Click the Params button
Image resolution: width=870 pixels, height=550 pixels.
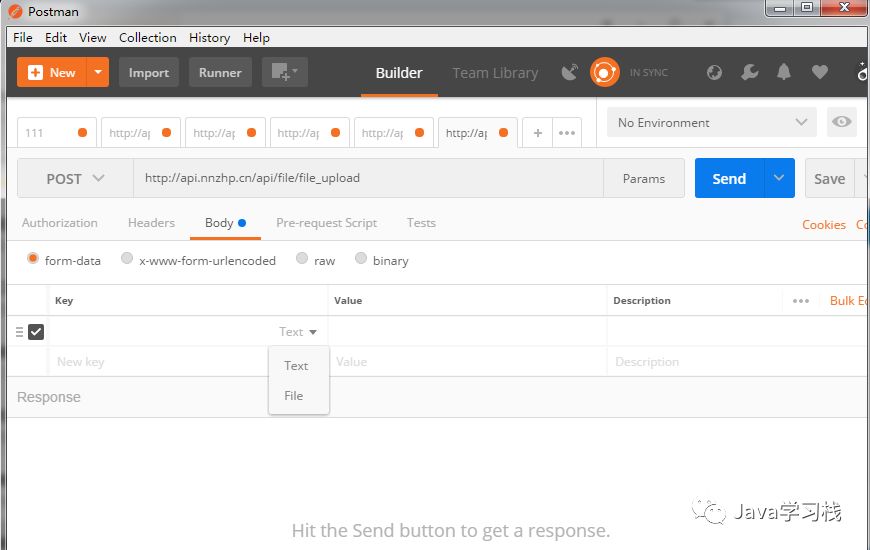644,179
